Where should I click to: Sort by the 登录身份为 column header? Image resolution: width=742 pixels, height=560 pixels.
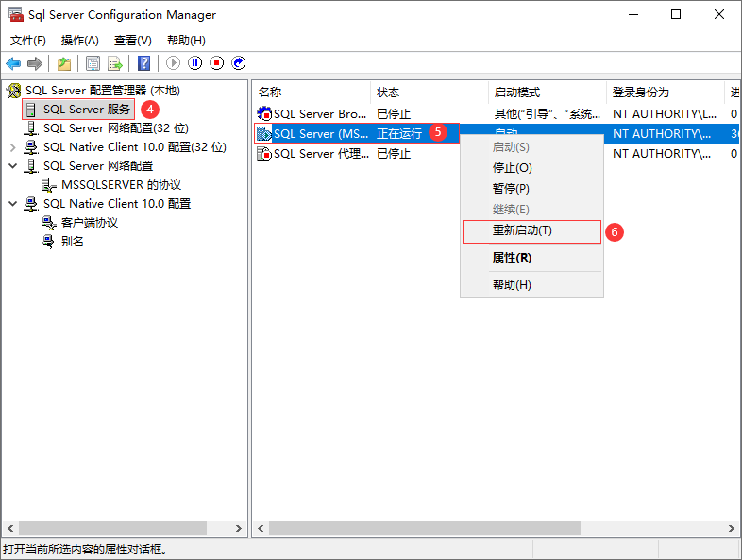click(666, 93)
